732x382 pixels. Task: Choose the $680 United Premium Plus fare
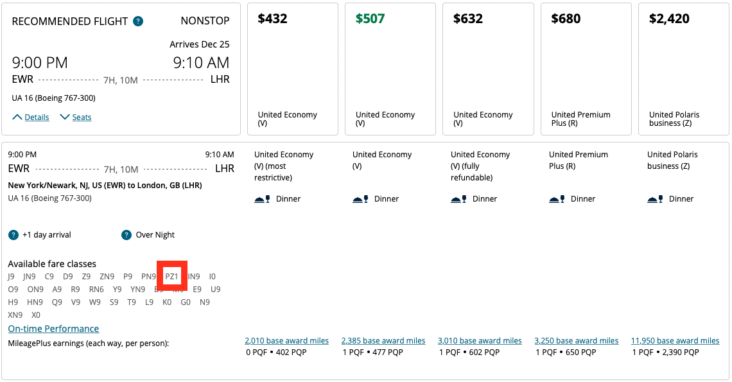[586, 69]
